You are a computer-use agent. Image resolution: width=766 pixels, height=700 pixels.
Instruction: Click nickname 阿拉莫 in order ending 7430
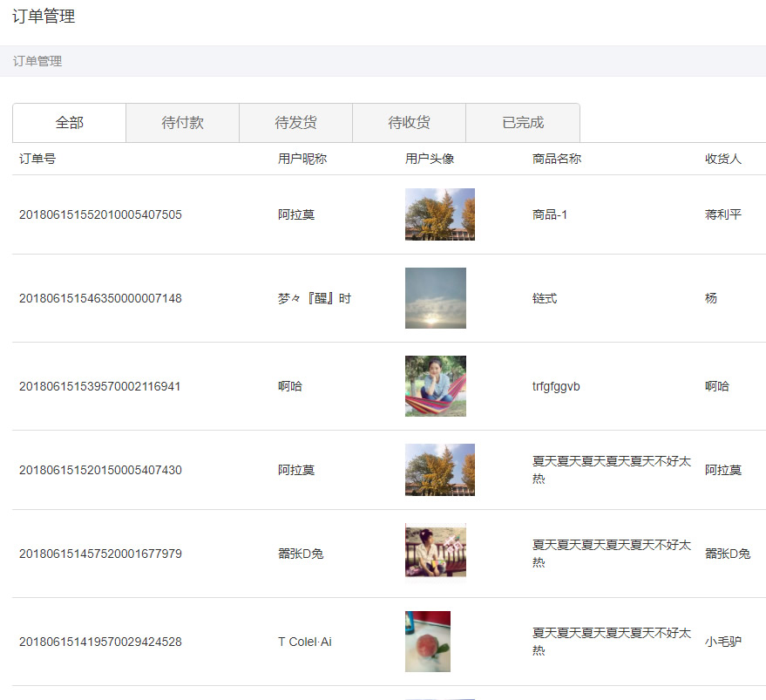tap(296, 470)
